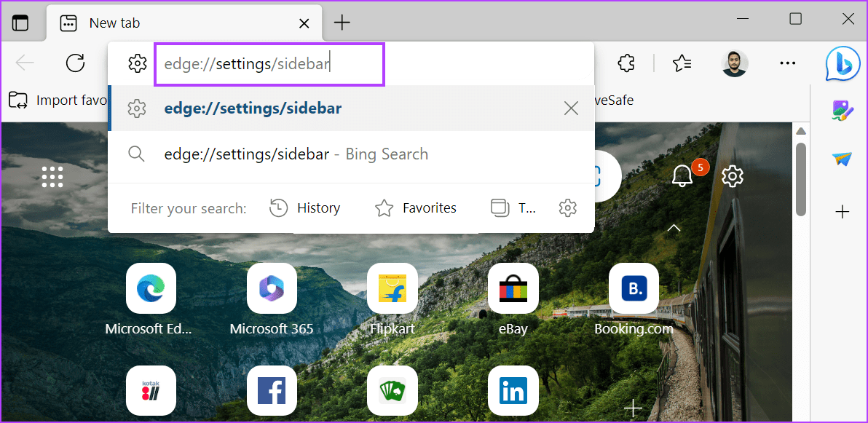This screenshot has height=423, width=868.
Task: Reload the current page
Action: point(75,63)
